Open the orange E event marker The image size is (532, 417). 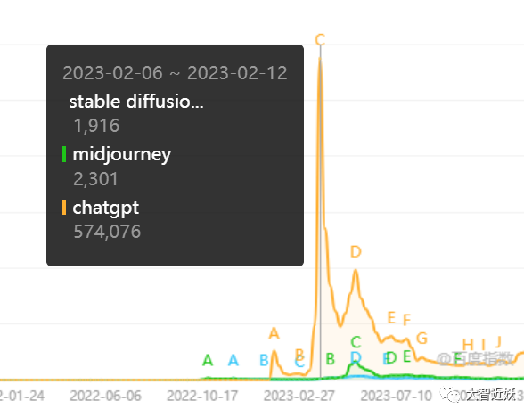point(391,318)
